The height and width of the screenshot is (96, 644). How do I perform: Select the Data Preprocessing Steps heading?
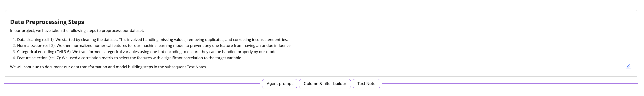47,22
